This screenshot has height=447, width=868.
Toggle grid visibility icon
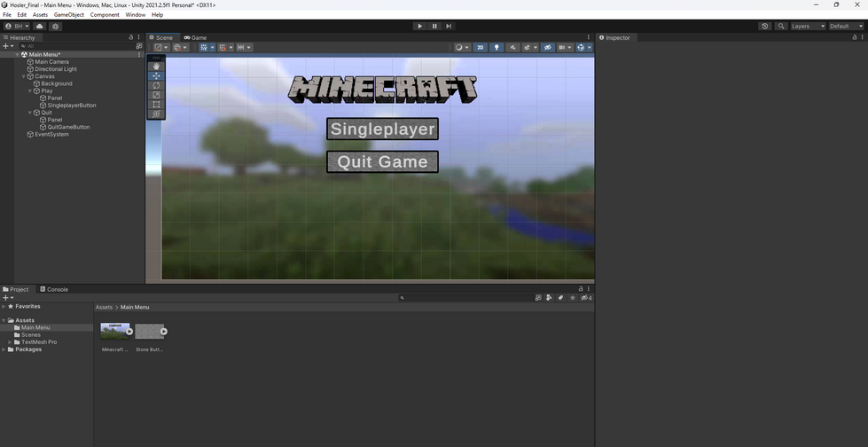click(x=204, y=48)
